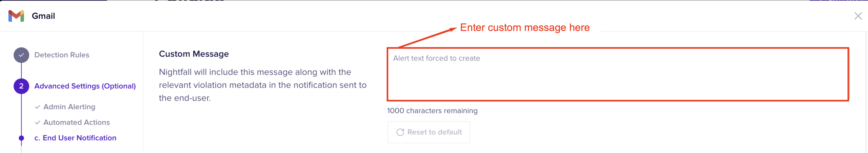Click the circular arrow reset icon
The image size is (868, 153).
[x=400, y=132]
